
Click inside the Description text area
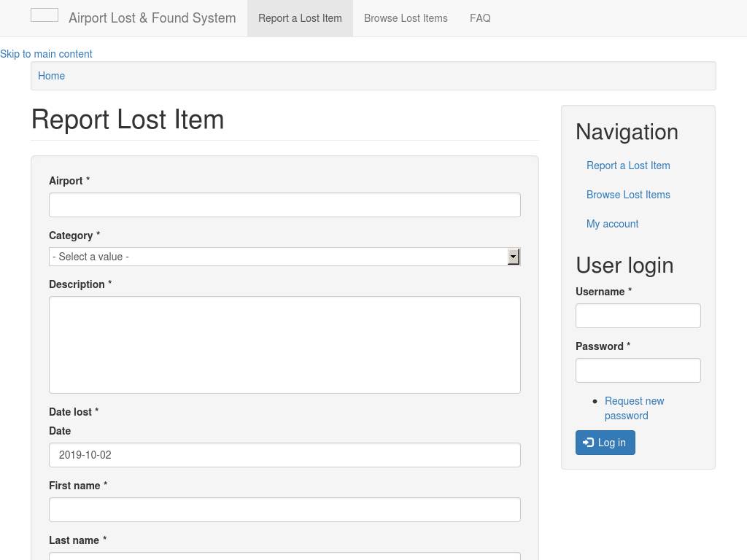(x=285, y=345)
